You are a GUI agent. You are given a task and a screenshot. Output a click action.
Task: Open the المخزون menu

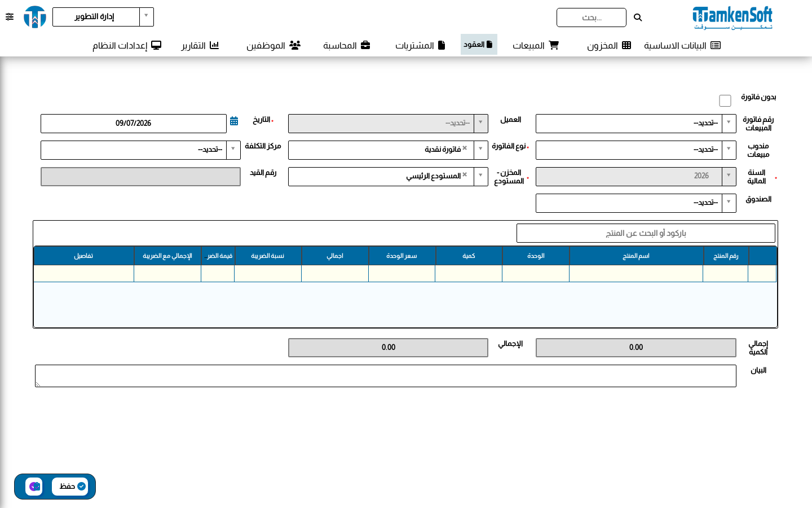coord(609,45)
